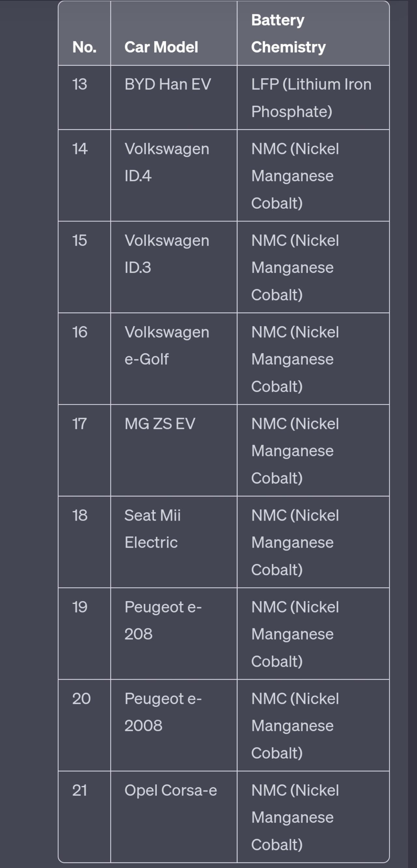This screenshot has width=417, height=868.
Task: Click row number 21 cell
Action: (84, 817)
